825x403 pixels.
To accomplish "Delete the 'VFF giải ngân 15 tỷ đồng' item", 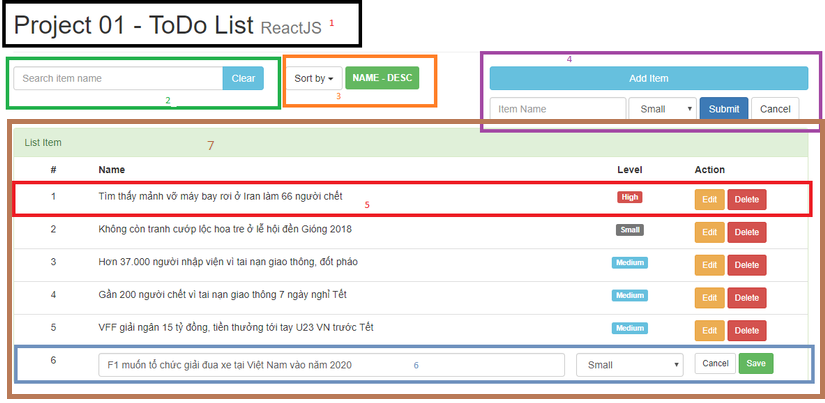I will 747,330.
